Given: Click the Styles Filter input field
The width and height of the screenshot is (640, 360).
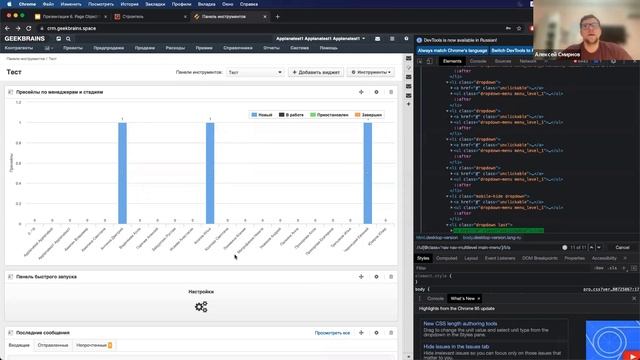Looking at the screenshot, I should [x=502, y=268].
